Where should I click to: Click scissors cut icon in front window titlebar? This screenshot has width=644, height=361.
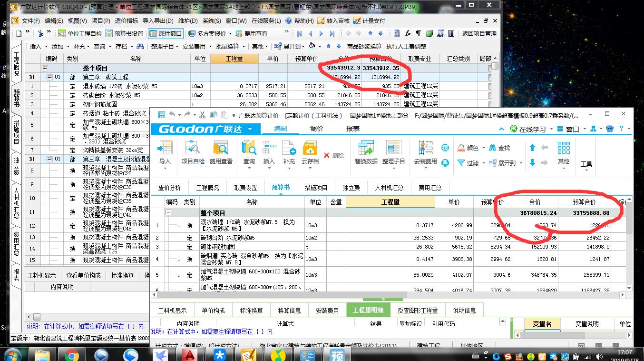pos(202,115)
